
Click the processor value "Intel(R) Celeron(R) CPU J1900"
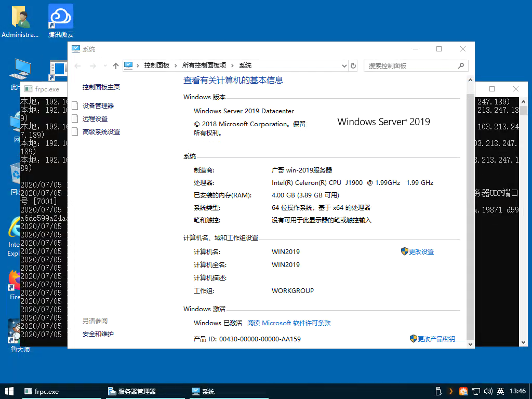(x=317, y=182)
